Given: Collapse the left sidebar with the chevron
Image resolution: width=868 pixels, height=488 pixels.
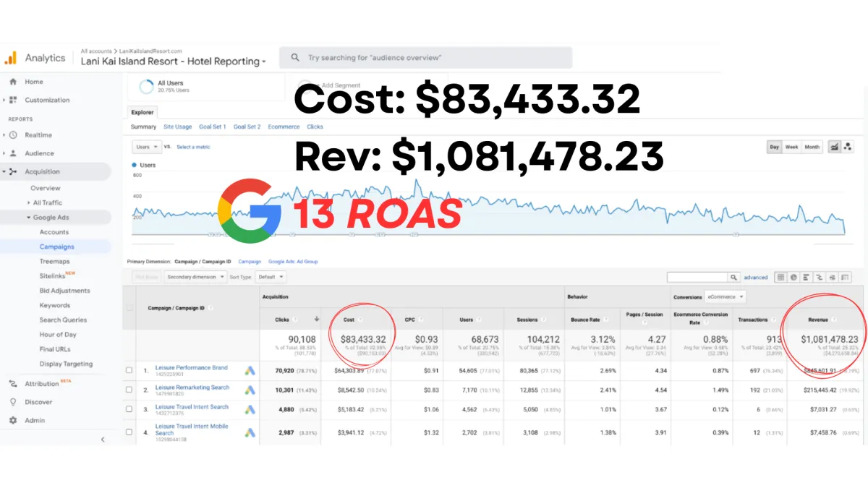Looking at the screenshot, I should (x=103, y=439).
